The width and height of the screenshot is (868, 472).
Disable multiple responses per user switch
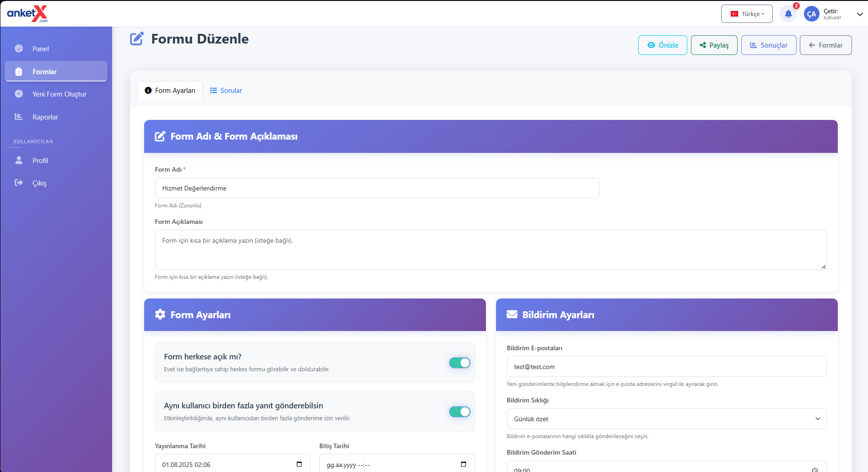point(459,412)
